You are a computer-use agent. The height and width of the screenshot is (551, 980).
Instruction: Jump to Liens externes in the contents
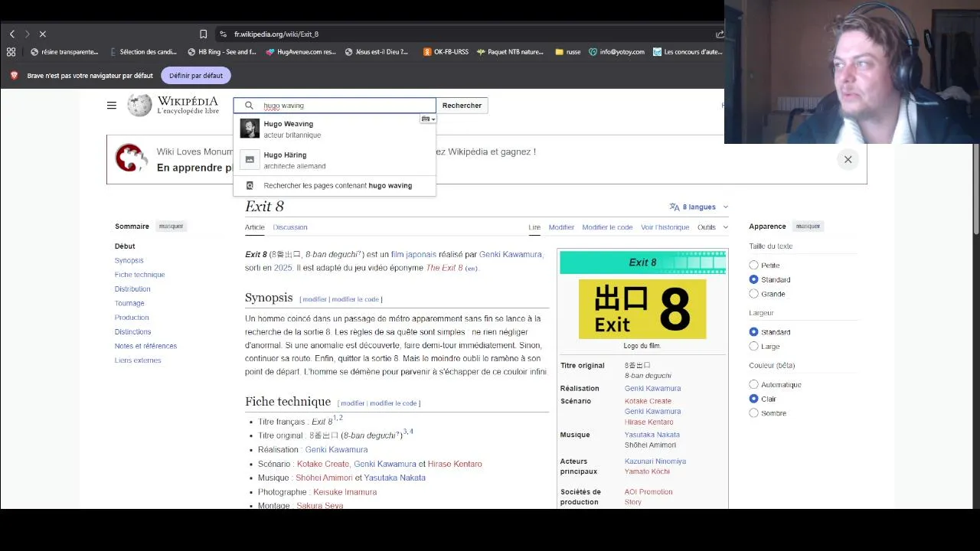138,360
